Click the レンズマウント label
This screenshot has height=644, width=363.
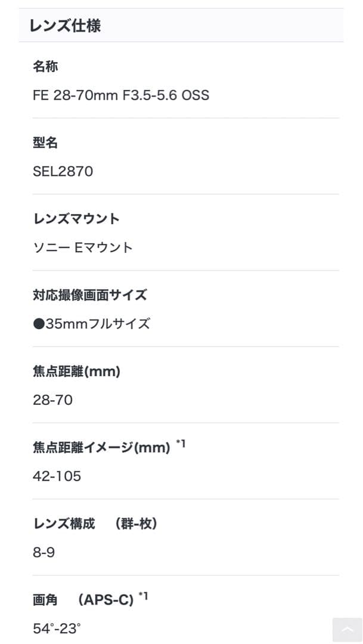76,219
